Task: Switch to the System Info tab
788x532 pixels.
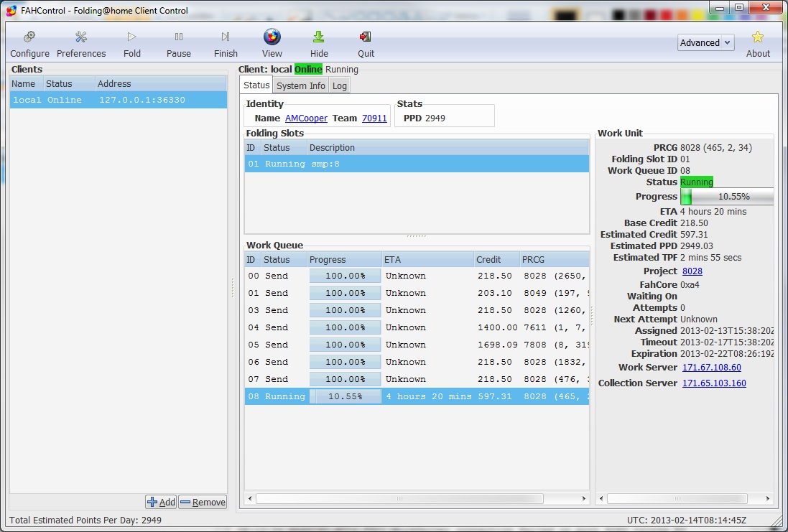Action: pyautogui.click(x=300, y=86)
